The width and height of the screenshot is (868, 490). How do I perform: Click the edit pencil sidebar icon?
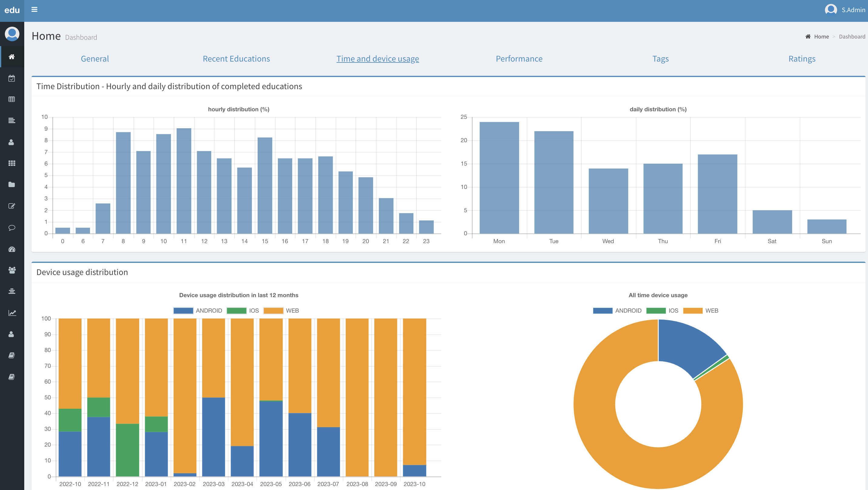click(12, 206)
